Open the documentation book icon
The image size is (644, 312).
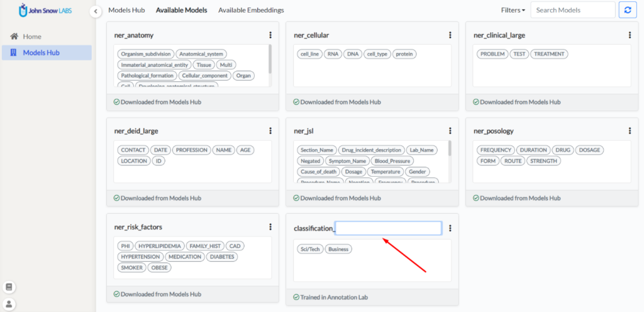point(9,287)
